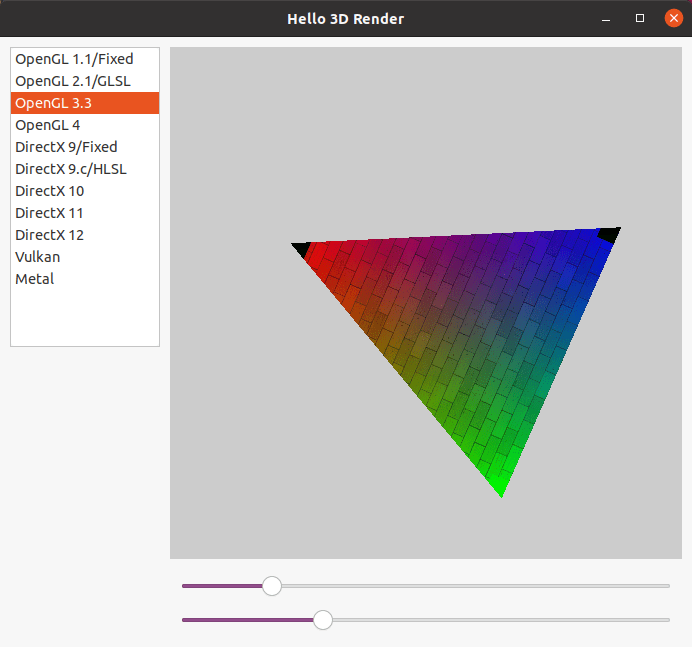Viewport: 692px width, 647px height.
Task: Choose Metal from the renderer list
Action: (35, 279)
